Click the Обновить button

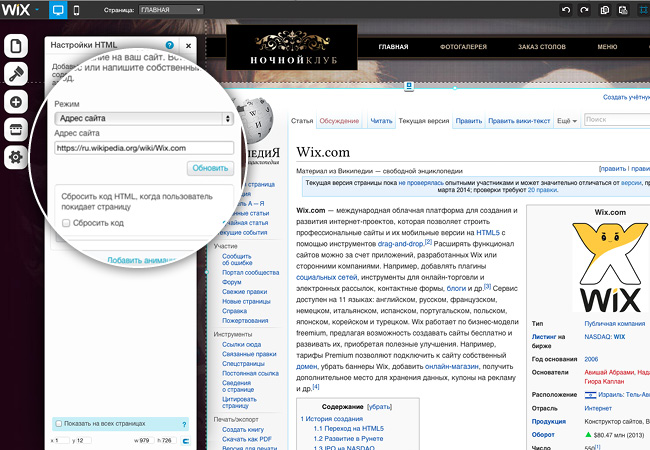210,168
